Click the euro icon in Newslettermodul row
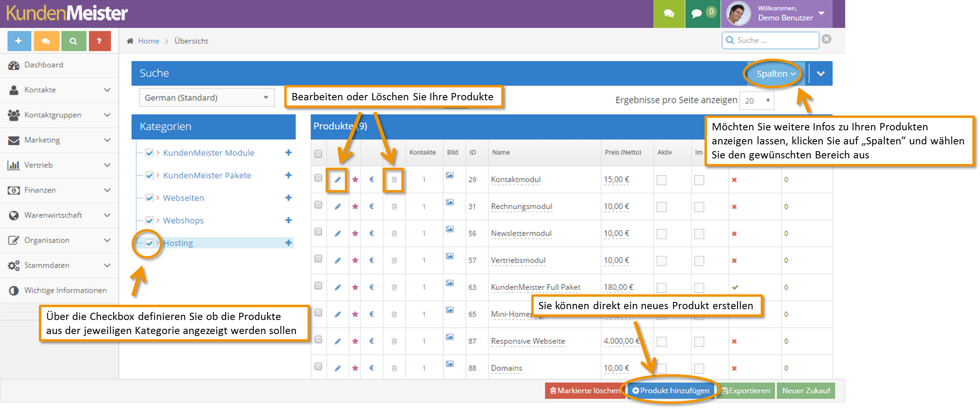This screenshot has height=409, width=980. (372, 233)
